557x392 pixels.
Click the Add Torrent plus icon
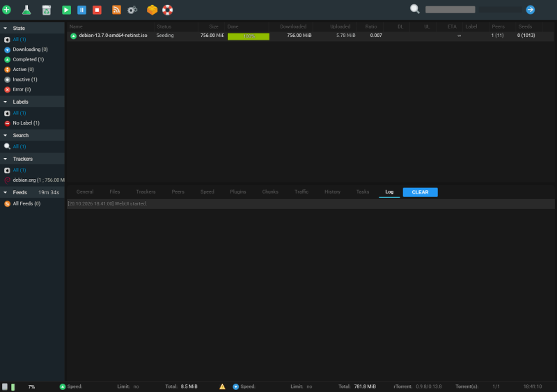(7, 10)
